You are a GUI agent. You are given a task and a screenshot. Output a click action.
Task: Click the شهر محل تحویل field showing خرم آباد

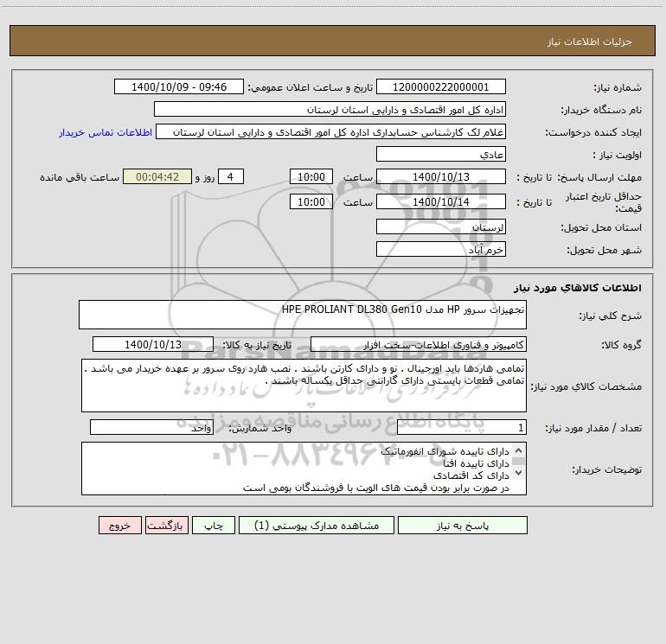441,250
